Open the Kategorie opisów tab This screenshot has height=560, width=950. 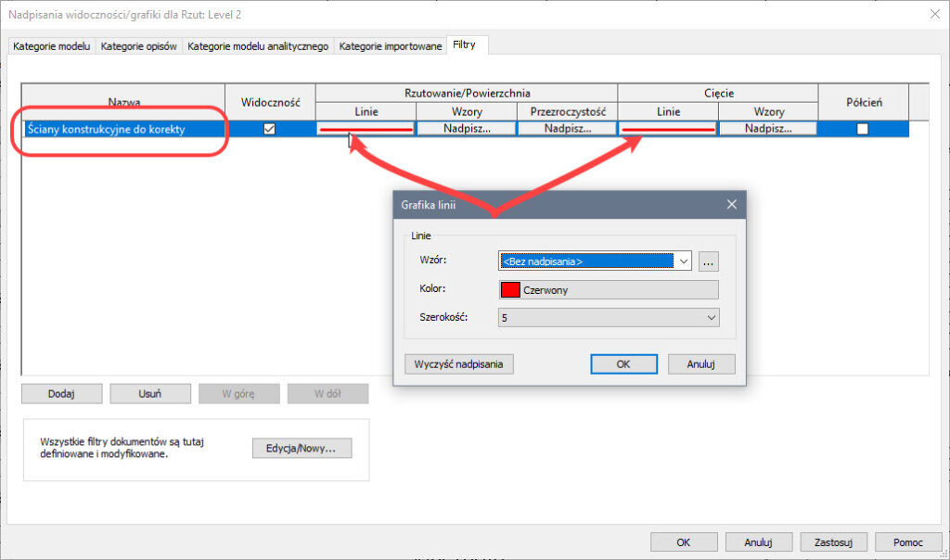pyautogui.click(x=139, y=46)
